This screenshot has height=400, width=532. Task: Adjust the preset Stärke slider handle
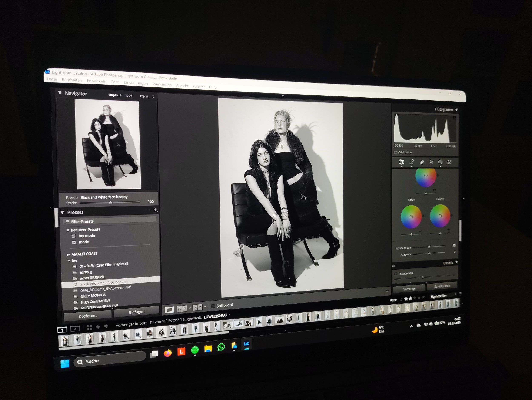click(x=111, y=203)
